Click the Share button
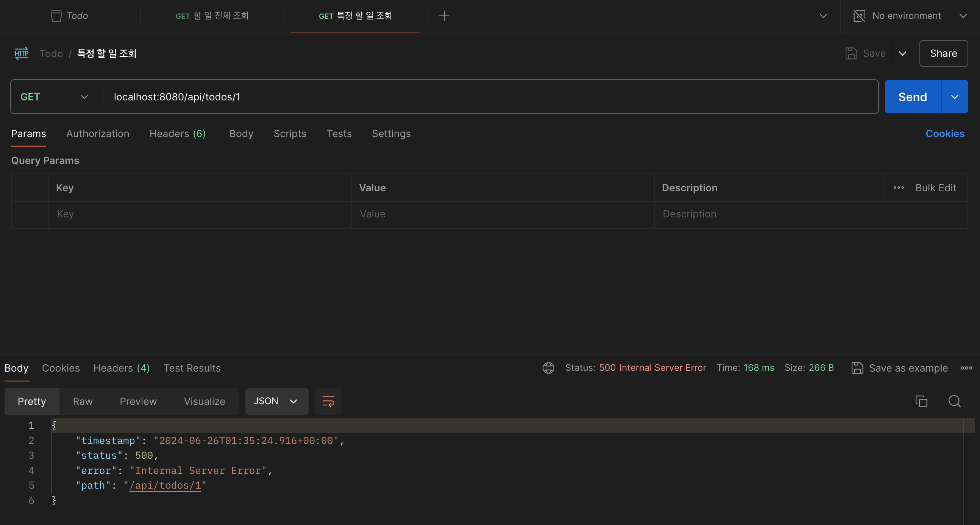 point(943,54)
